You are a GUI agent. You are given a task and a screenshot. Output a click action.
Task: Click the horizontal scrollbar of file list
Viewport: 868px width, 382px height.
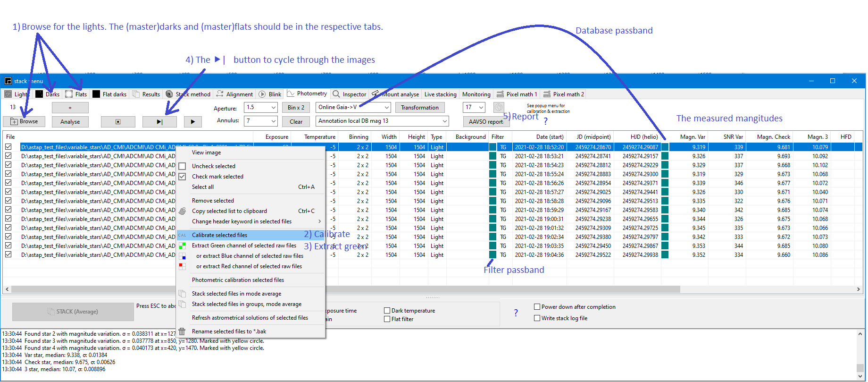click(345, 289)
